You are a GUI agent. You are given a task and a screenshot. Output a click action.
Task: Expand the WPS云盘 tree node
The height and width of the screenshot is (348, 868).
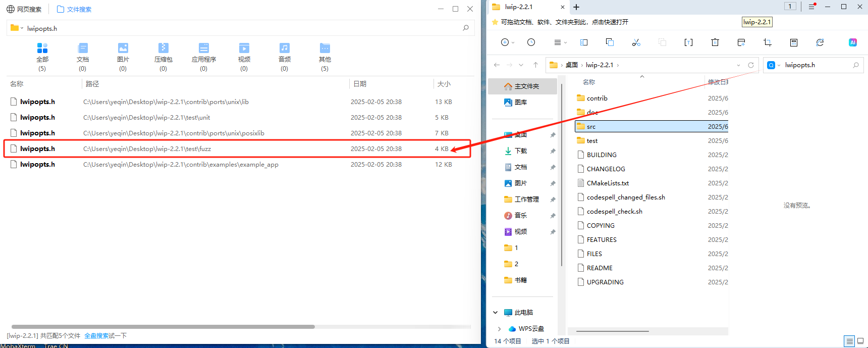coord(500,329)
